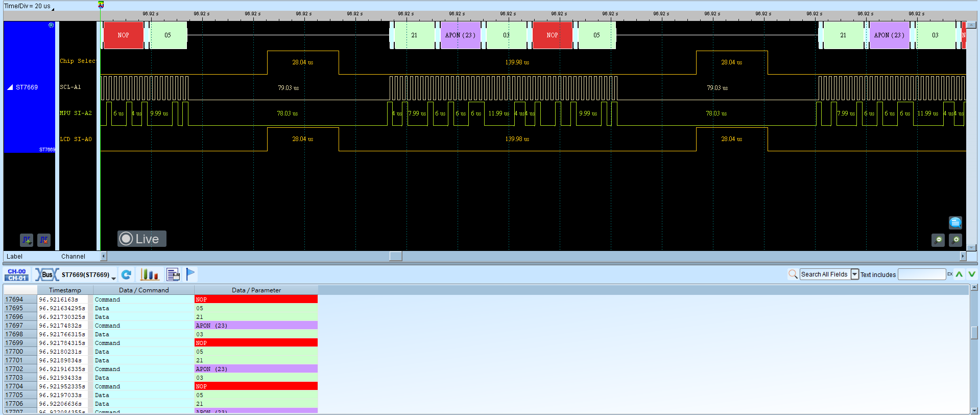Click the add channel waveform icon
The height and width of the screenshot is (415, 980).
27,240
